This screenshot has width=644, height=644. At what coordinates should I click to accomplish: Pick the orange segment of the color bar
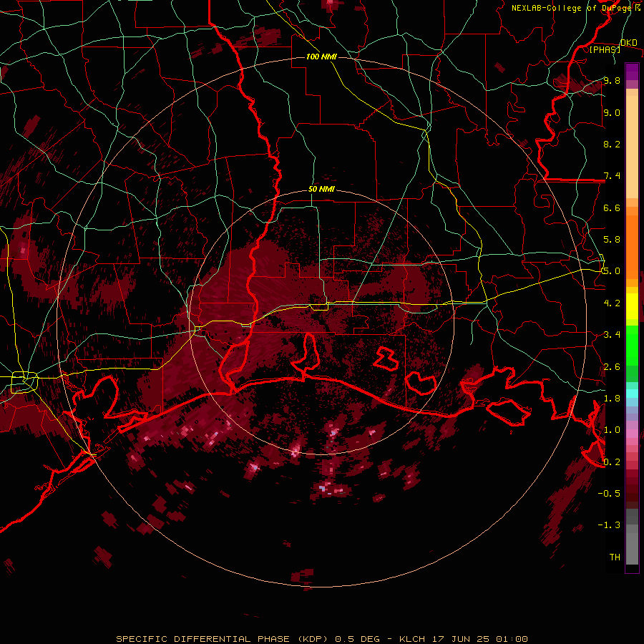[632, 246]
